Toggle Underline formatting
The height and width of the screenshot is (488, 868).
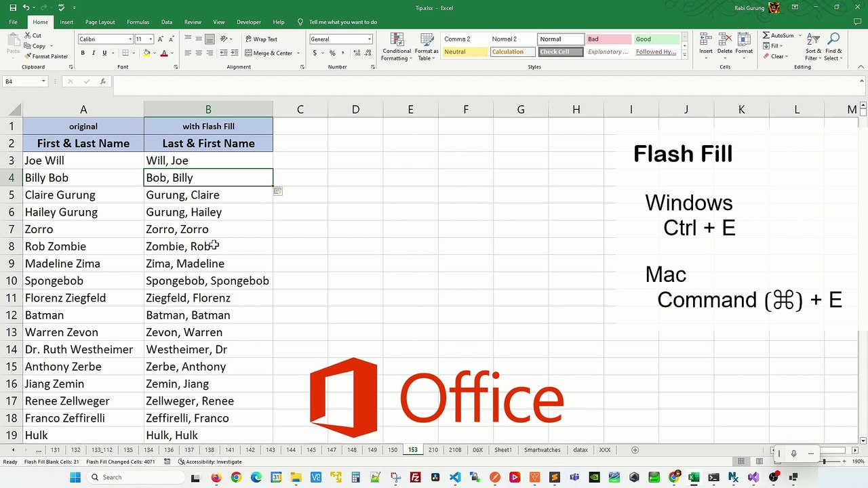pos(104,53)
